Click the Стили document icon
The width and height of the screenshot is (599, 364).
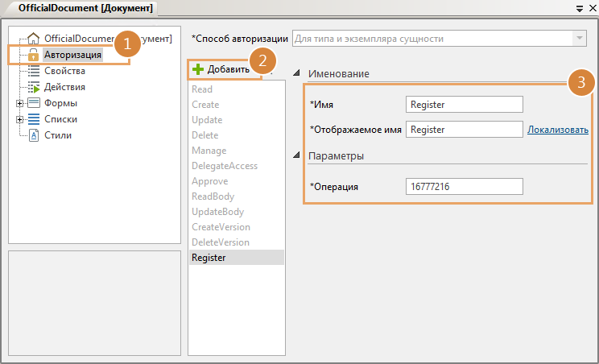coord(34,135)
